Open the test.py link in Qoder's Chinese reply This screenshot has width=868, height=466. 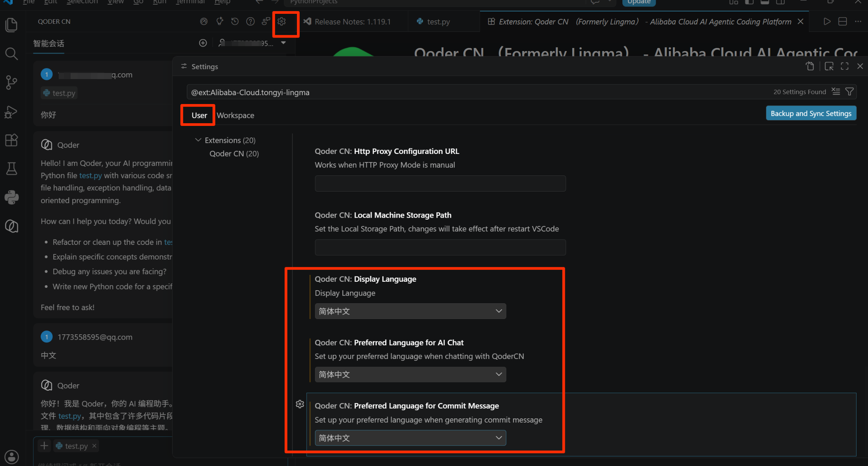point(69,416)
